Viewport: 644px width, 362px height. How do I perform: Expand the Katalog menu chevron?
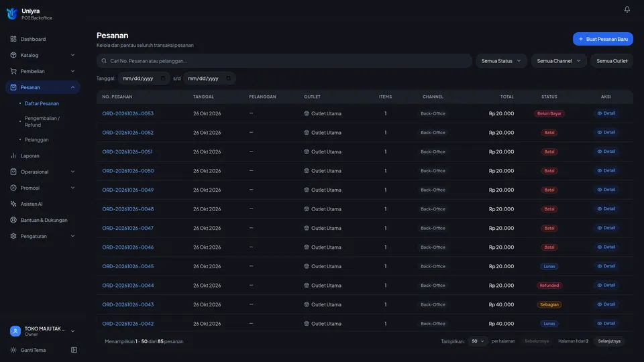click(72, 55)
